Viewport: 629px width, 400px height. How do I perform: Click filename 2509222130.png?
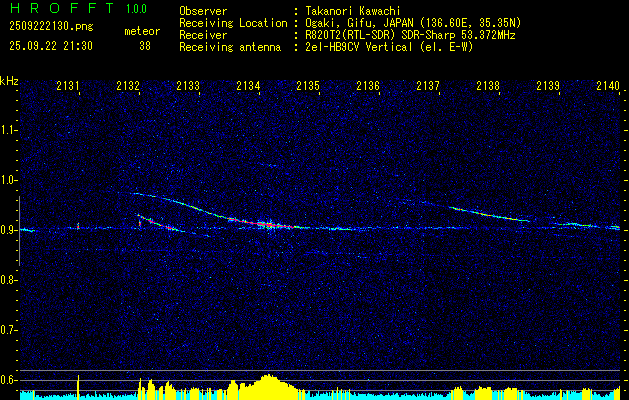51,27
